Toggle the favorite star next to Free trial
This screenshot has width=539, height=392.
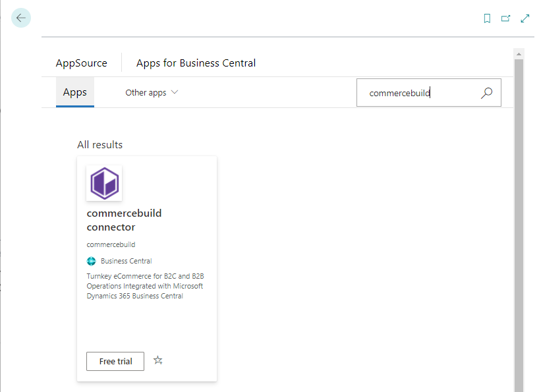click(157, 360)
